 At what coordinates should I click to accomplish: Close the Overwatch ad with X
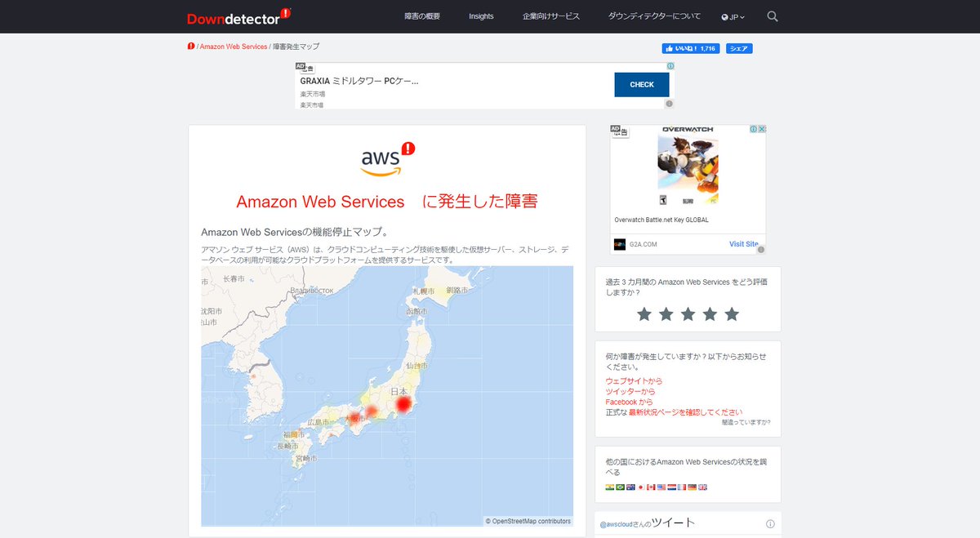[x=762, y=129]
